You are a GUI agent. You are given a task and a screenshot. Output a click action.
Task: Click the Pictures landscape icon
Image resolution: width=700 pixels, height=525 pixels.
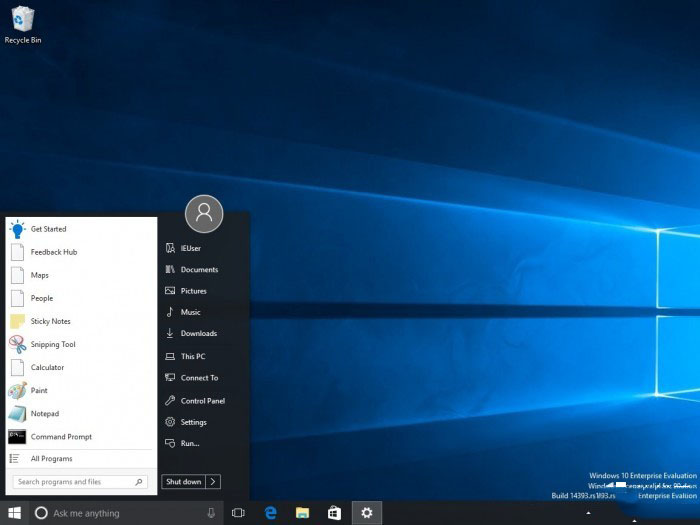coord(170,291)
